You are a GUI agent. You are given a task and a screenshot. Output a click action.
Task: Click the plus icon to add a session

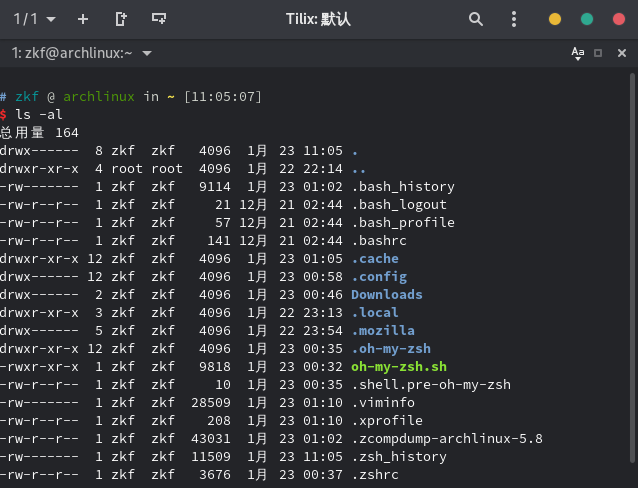83,19
